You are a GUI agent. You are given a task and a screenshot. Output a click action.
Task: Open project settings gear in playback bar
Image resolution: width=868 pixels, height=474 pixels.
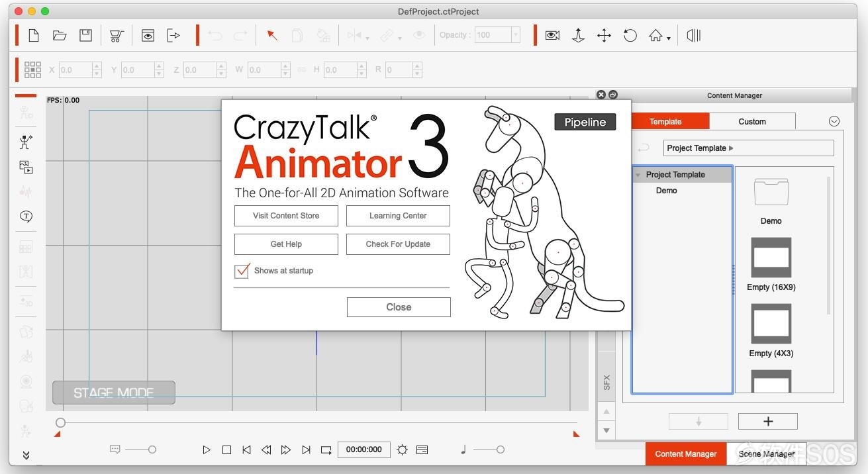(402, 450)
